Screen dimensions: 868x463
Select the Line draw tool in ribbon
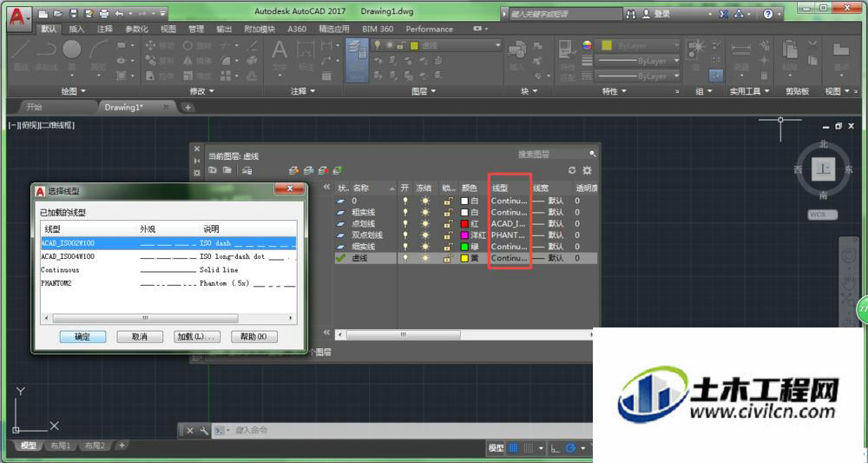point(21,50)
